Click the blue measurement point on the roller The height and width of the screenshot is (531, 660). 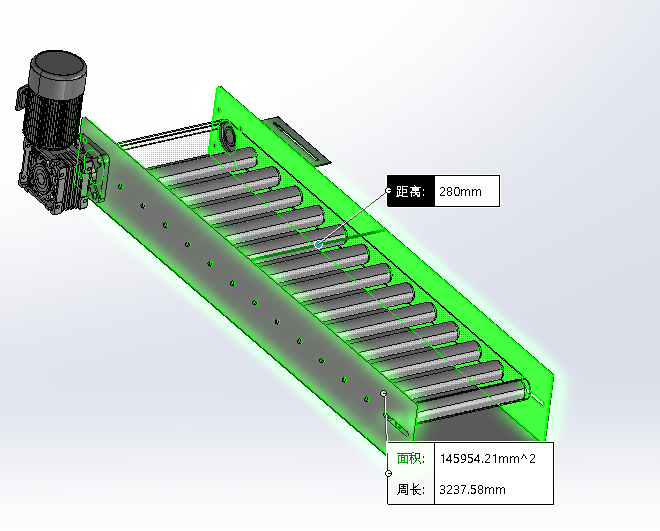pyautogui.click(x=319, y=244)
